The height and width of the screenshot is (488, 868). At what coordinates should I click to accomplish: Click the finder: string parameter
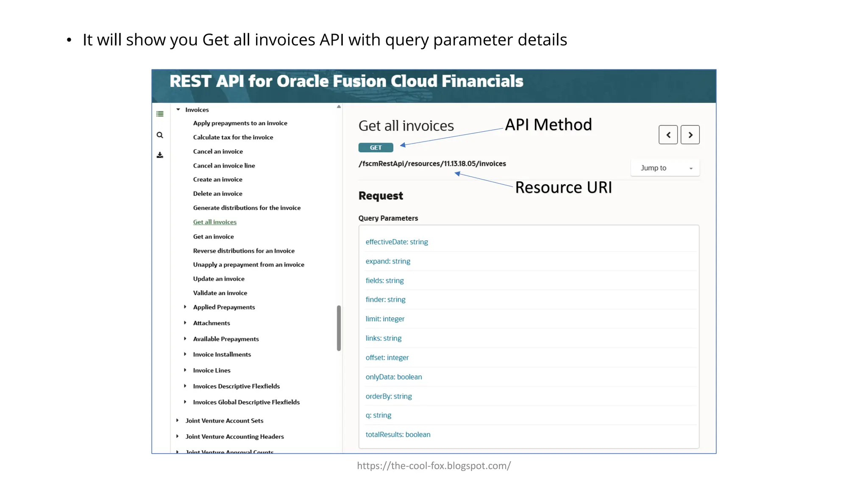pyautogui.click(x=385, y=299)
